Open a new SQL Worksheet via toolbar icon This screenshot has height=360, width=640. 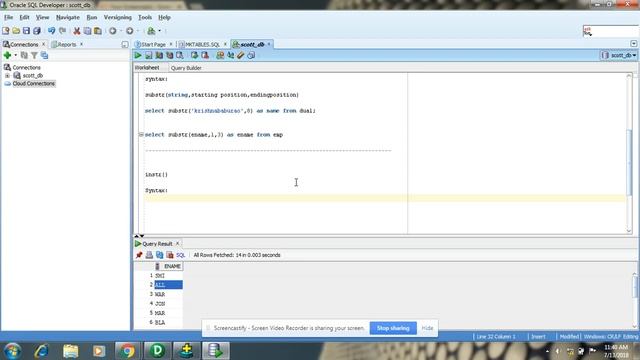(151, 31)
